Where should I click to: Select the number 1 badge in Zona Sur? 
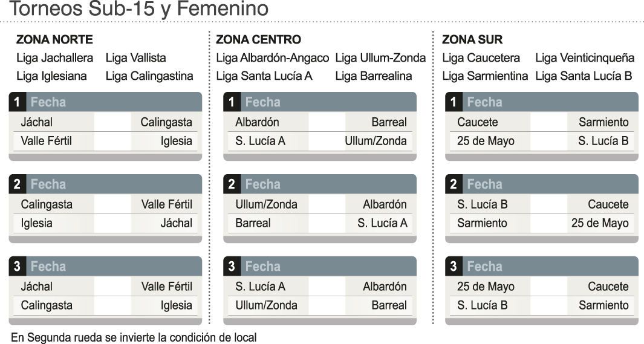click(454, 102)
